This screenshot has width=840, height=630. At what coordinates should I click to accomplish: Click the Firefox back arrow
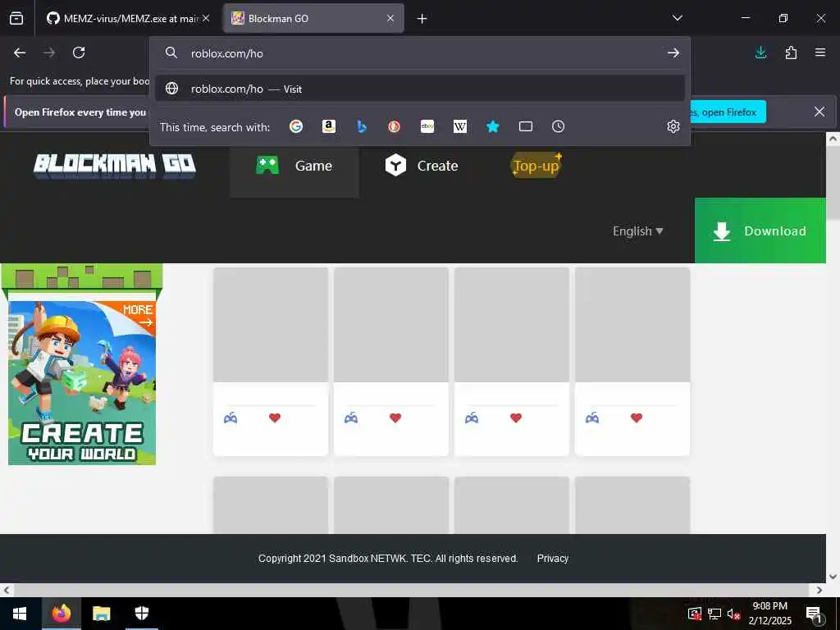(20, 52)
